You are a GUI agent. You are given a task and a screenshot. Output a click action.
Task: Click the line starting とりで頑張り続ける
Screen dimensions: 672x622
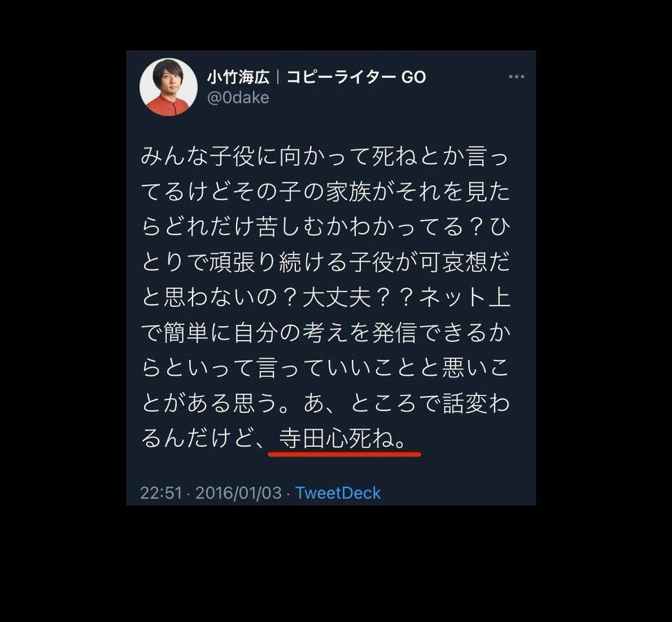(326, 262)
